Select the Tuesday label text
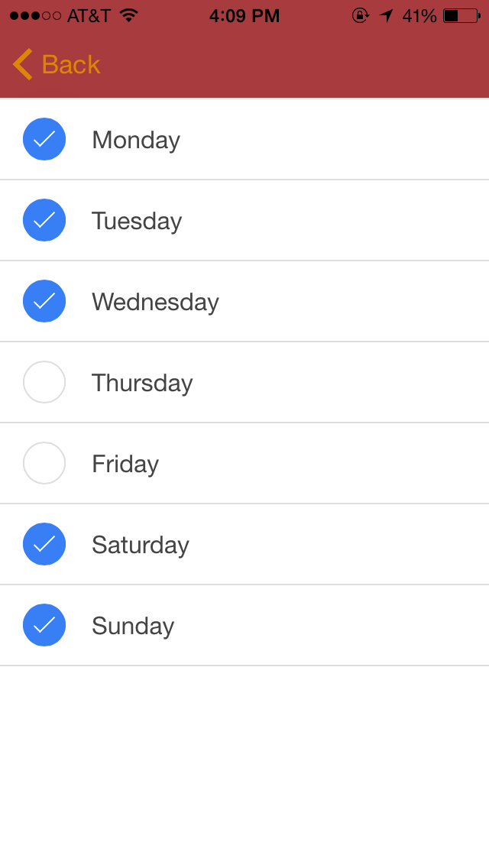Screen dimensions: 489x868 (137, 222)
